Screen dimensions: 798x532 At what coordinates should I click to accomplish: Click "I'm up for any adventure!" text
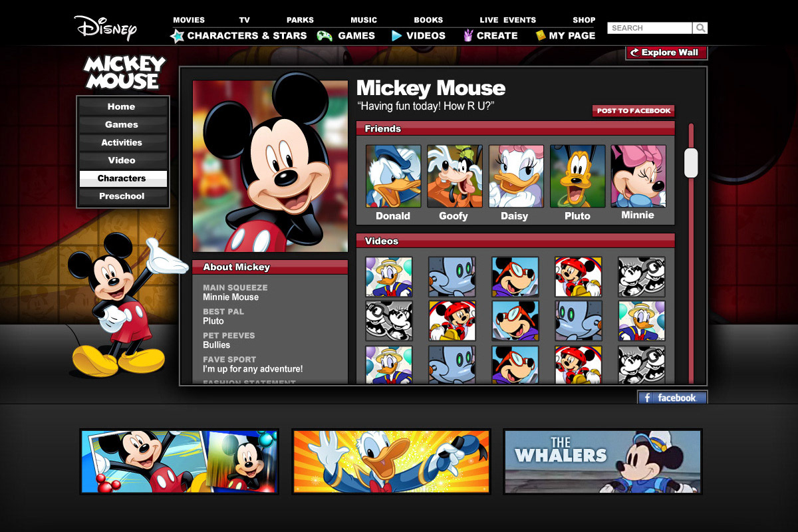253,369
